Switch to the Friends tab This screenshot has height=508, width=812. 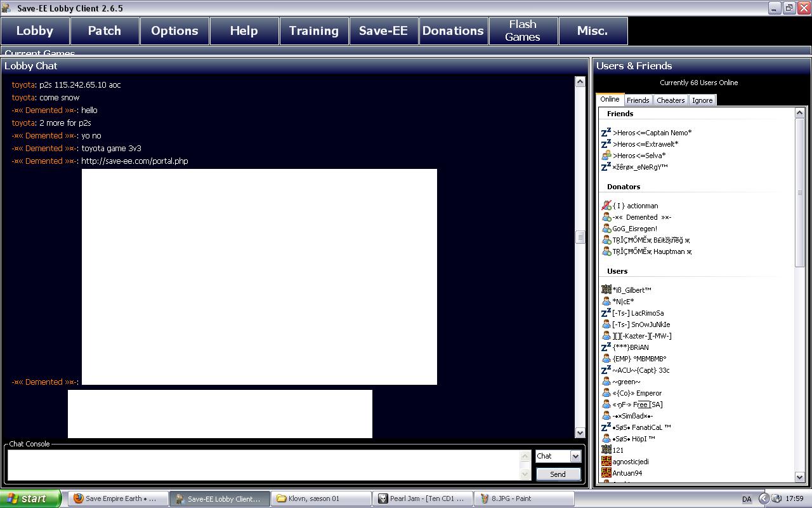pos(638,100)
